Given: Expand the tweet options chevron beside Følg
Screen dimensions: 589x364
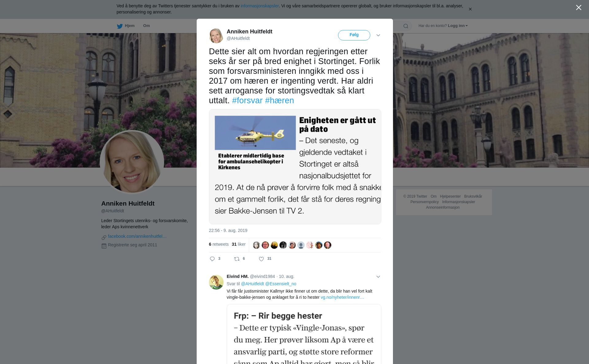Looking at the screenshot, I should click(378, 35).
